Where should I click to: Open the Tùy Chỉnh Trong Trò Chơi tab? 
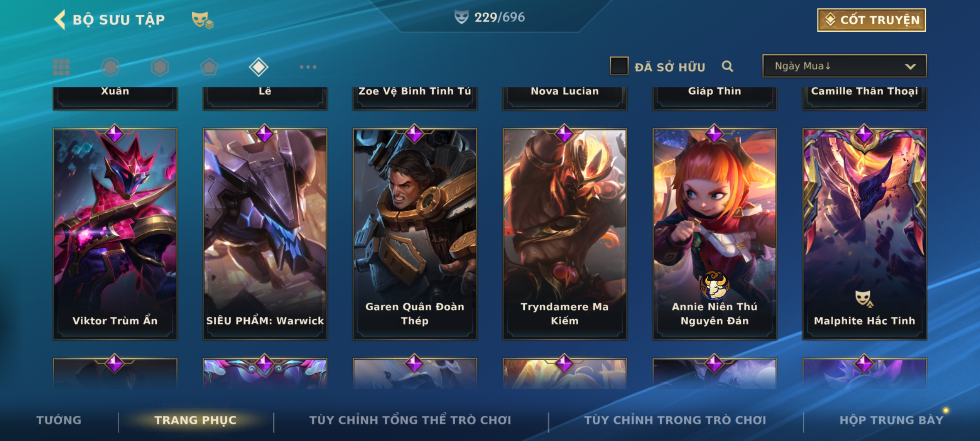[x=675, y=420]
